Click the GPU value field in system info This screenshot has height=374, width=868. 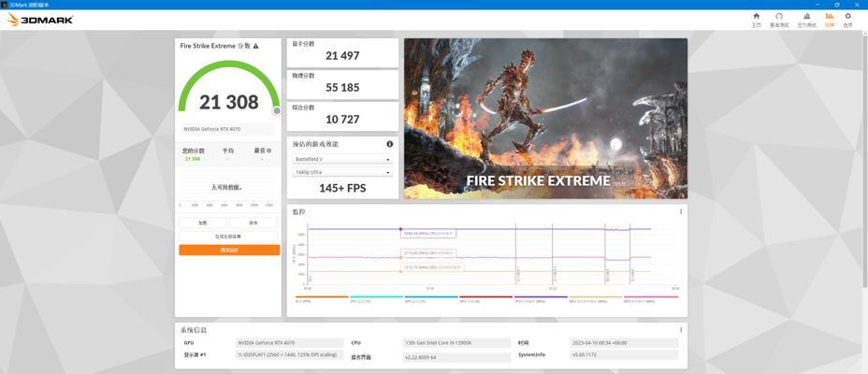pos(290,343)
